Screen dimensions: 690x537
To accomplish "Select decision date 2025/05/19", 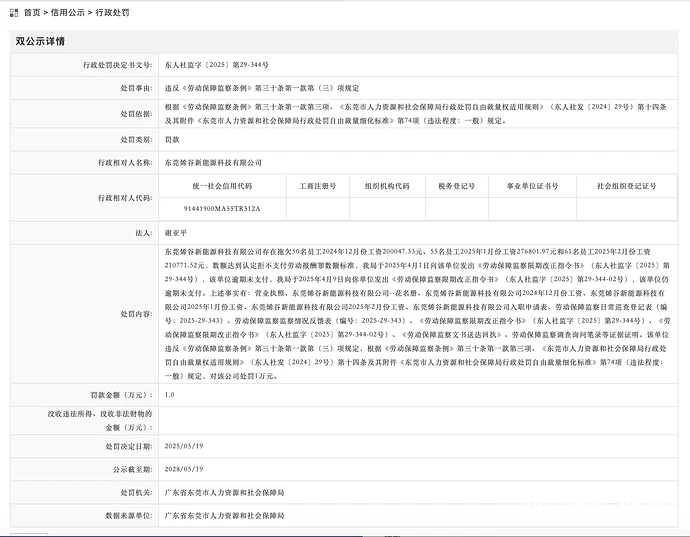I will click(184, 446).
